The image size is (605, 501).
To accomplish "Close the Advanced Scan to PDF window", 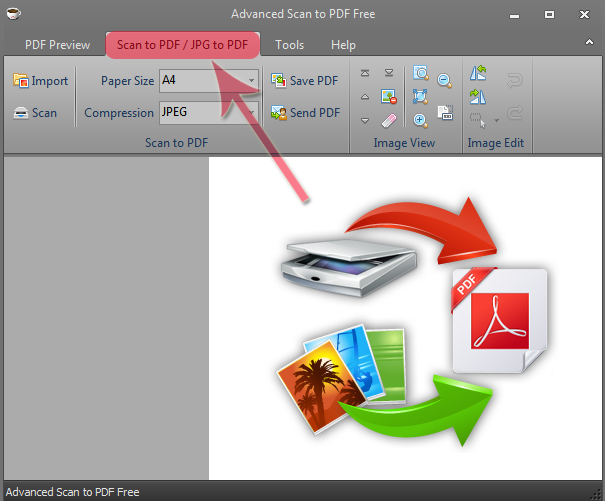I will pyautogui.click(x=584, y=15).
